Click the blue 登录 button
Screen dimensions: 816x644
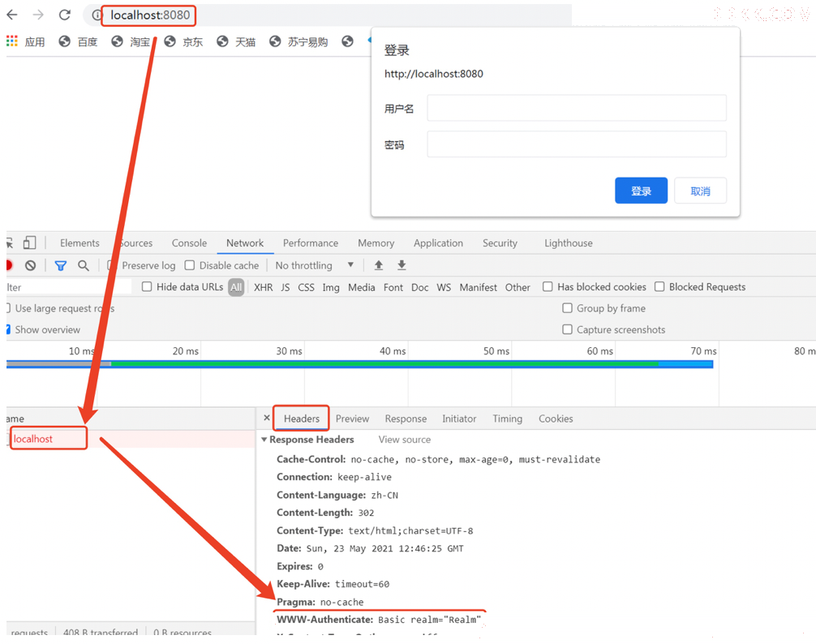pos(641,191)
